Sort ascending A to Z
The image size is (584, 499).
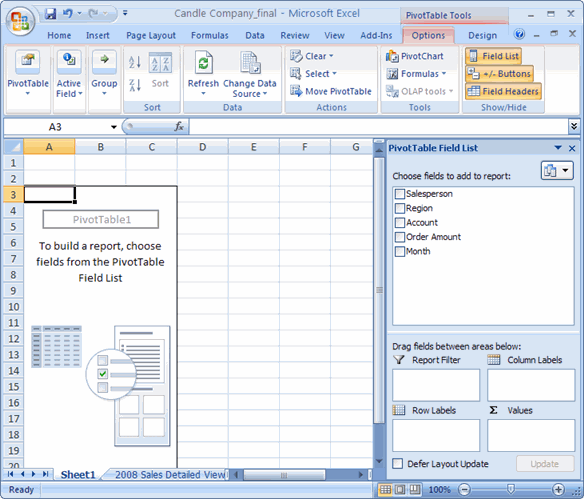click(135, 62)
